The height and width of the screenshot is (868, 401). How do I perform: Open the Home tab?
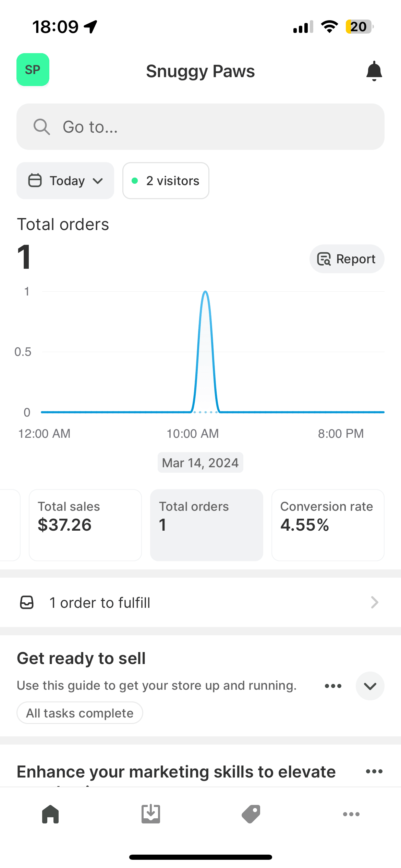pos(50,814)
